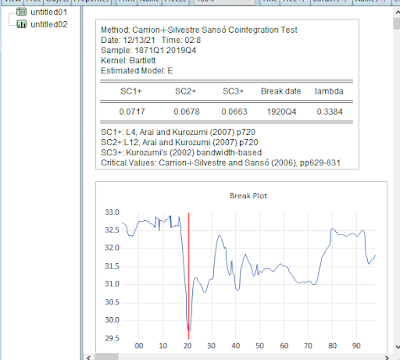Click the 20 x-axis label
The width and height of the screenshot is (400, 360).
pyautogui.click(x=187, y=346)
